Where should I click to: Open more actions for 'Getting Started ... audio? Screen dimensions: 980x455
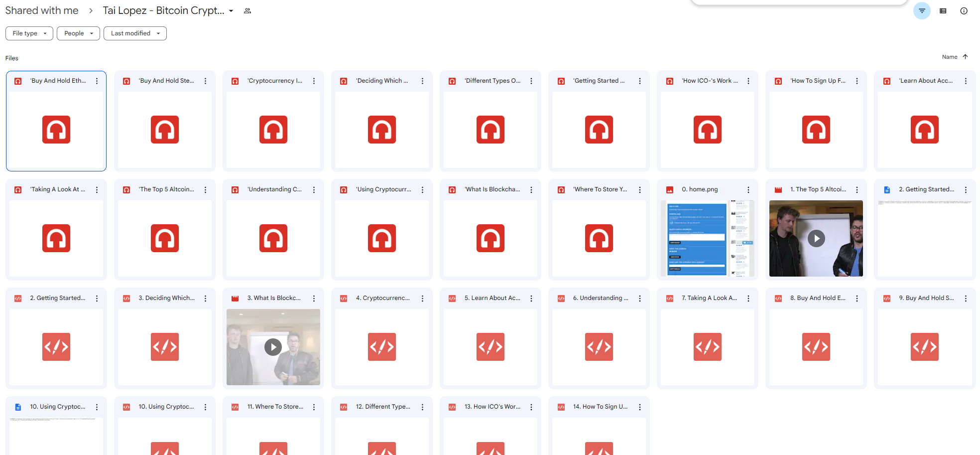coord(640,81)
